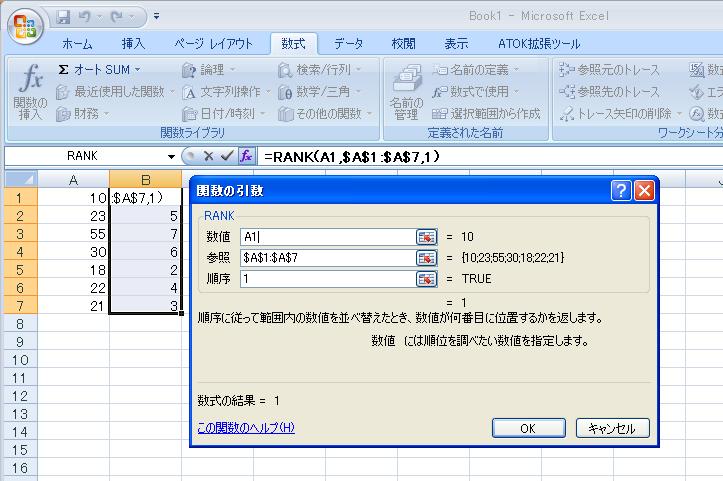The image size is (723, 481).
Task: Open the 論理 functions menu
Action: [x=208, y=70]
